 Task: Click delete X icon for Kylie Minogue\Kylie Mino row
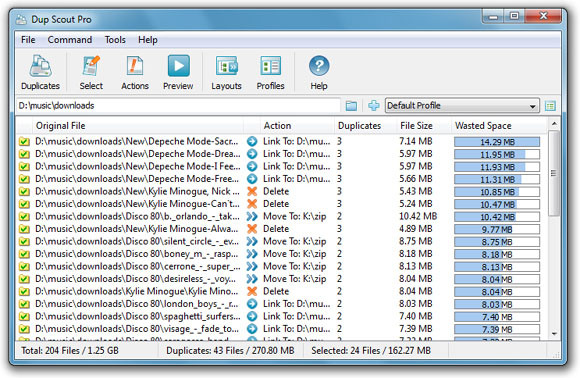(252, 291)
